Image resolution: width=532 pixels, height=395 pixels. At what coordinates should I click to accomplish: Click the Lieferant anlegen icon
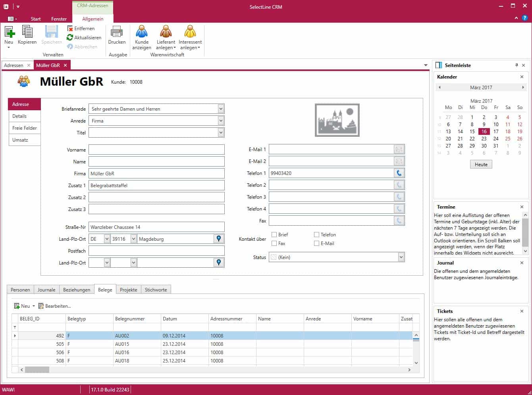(166, 32)
